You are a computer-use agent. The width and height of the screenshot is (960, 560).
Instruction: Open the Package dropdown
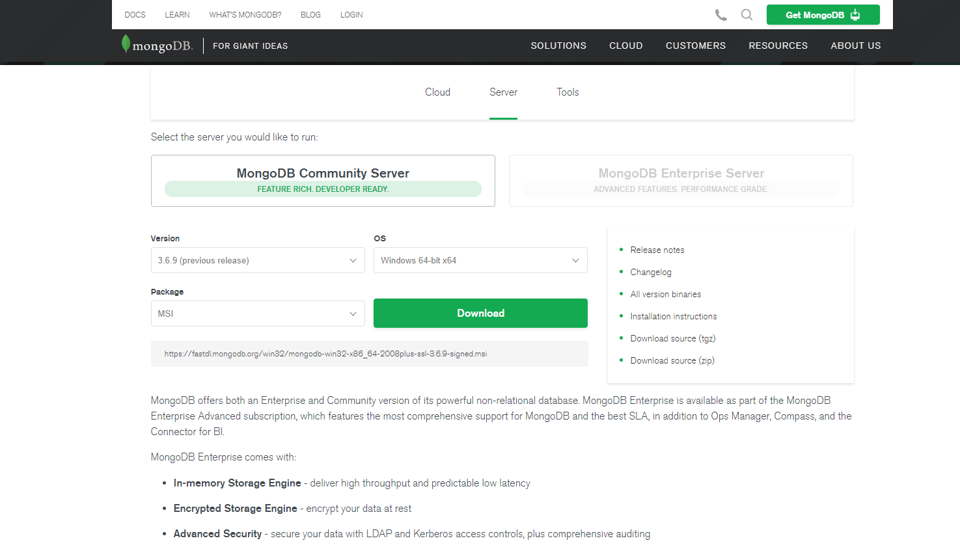click(258, 313)
